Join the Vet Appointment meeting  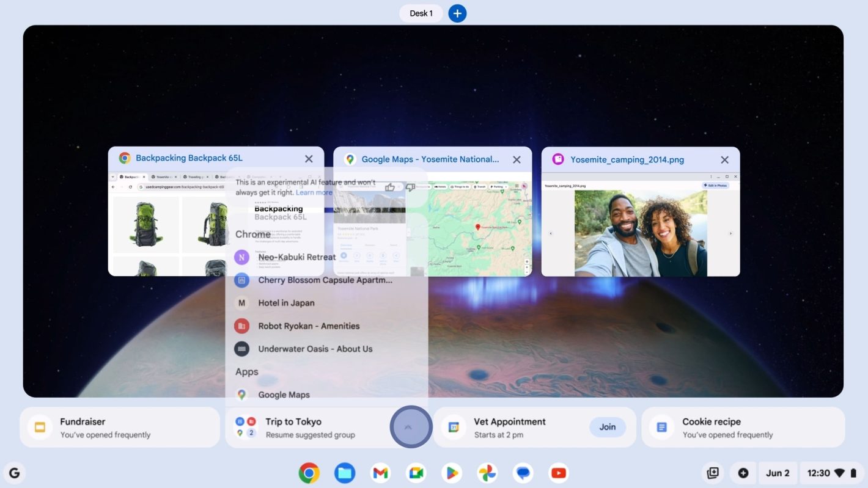pos(607,427)
